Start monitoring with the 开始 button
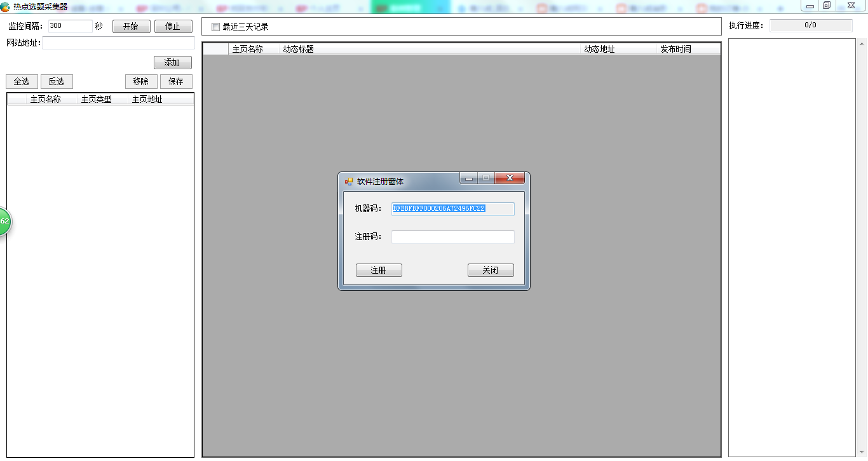868x461 pixels. click(x=131, y=27)
